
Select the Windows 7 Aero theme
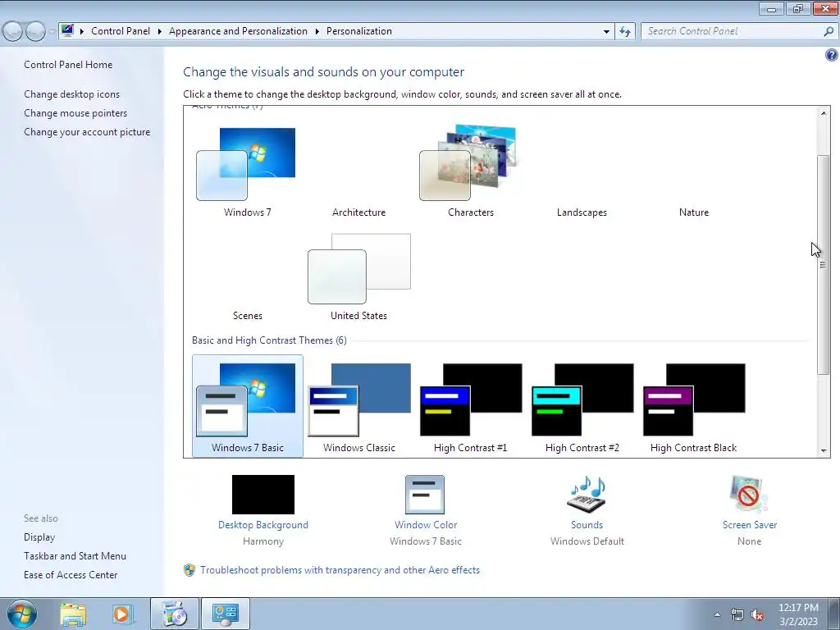(x=246, y=164)
